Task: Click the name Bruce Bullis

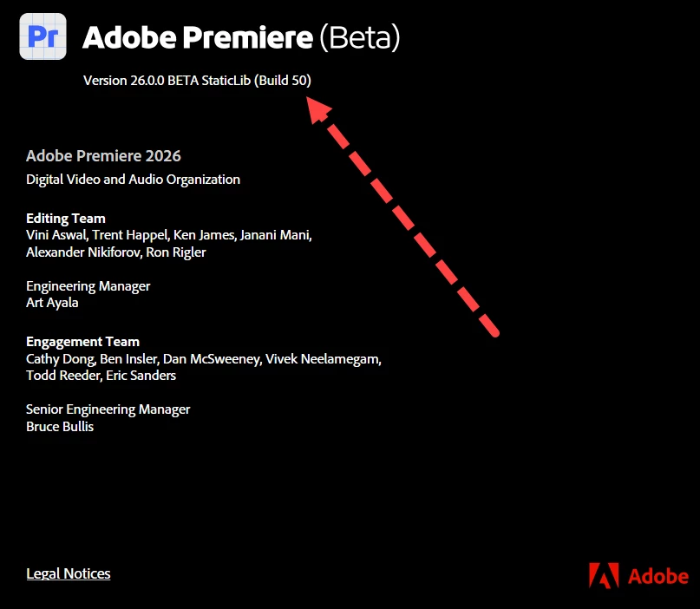Action: 60,427
